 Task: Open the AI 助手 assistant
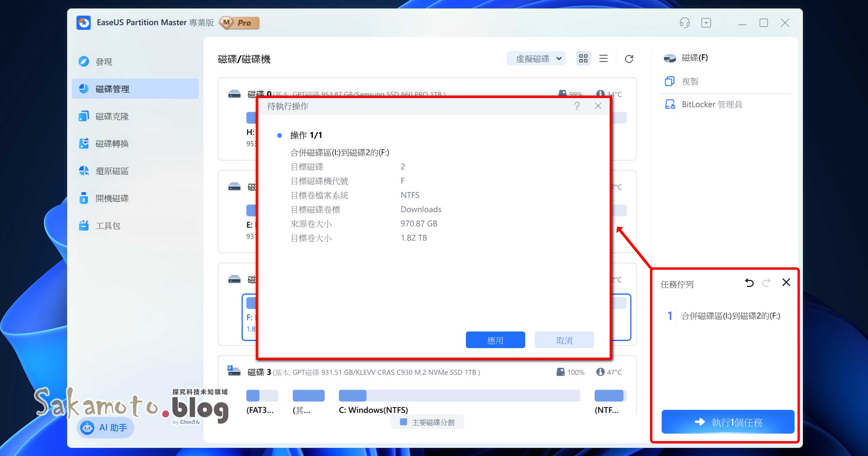coord(105,427)
